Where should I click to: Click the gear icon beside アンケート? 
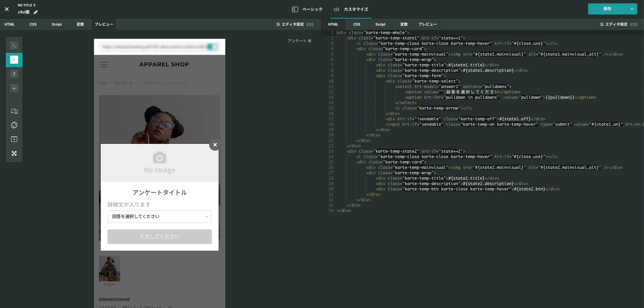tap(310, 41)
